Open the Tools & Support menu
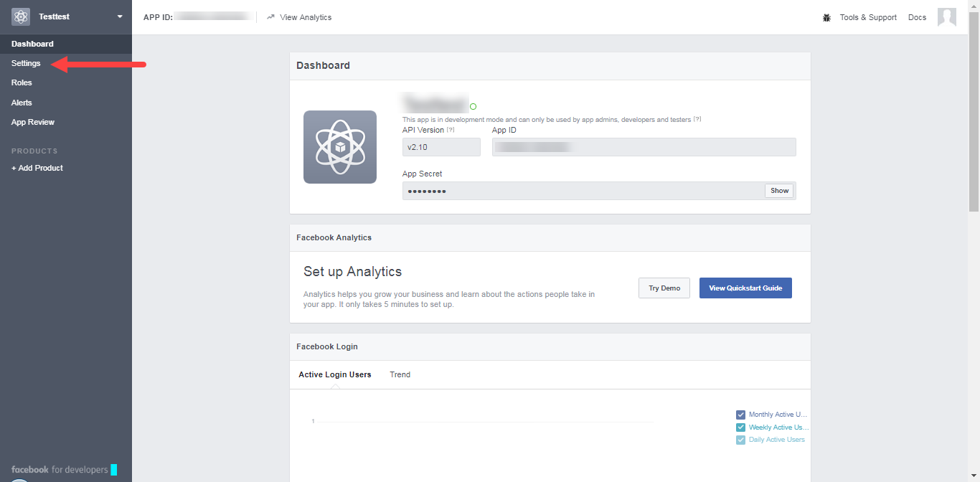The height and width of the screenshot is (482, 980). (868, 17)
